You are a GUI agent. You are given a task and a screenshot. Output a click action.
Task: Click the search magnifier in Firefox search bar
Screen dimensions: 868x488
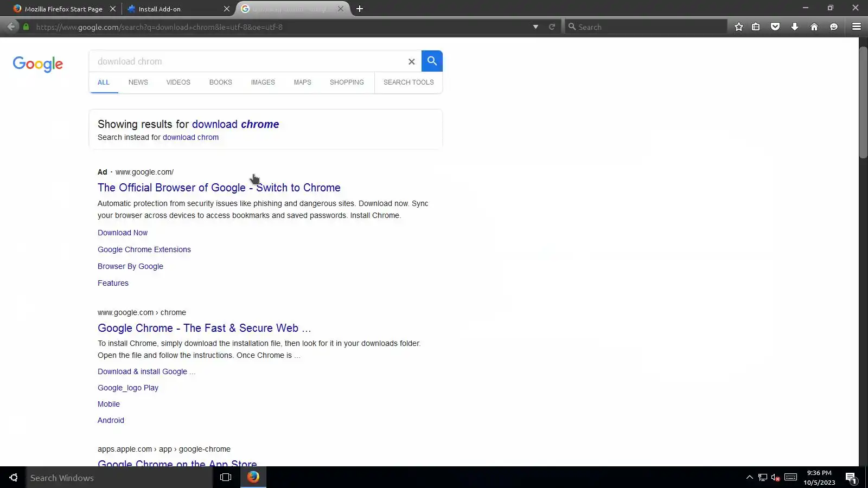(x=572, y=27)
